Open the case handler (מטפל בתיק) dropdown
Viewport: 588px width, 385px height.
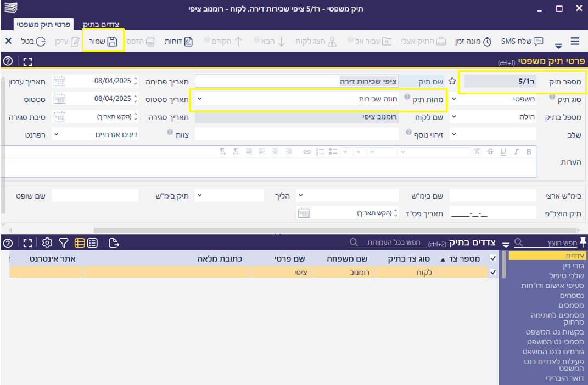454,116
